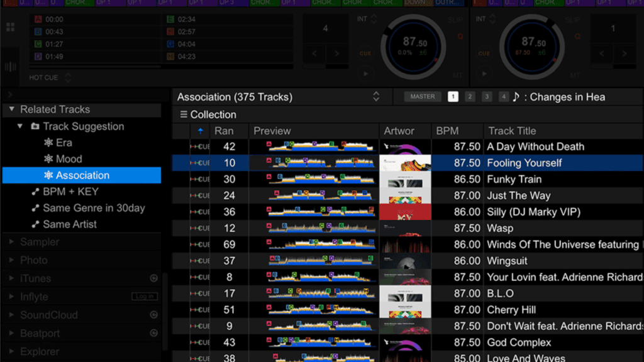This screenshot has width=644, height=362.
Task: Expand the Sampler tree section
Action: pyautogui.click(x=11, y=242)
